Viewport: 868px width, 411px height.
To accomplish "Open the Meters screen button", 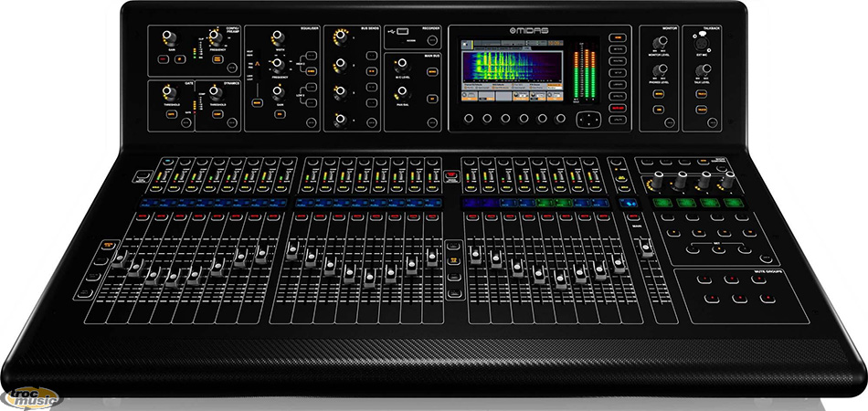I will [616, 49].
